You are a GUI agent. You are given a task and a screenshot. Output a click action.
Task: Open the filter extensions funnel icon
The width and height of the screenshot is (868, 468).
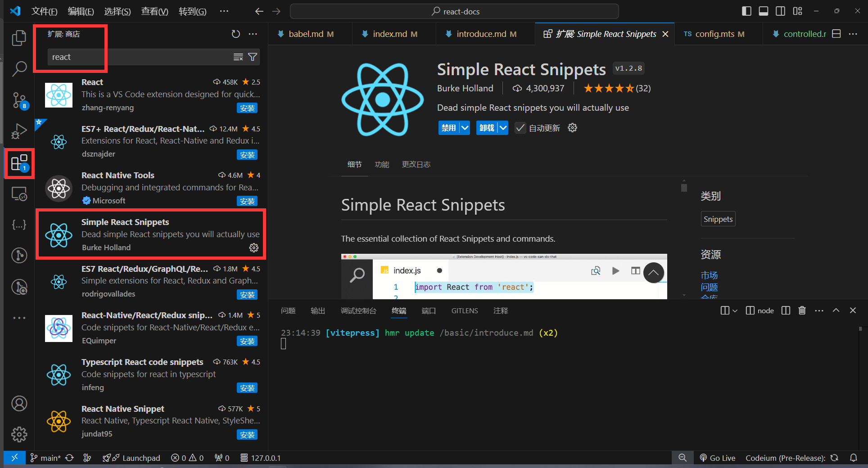tap(253, 57)
